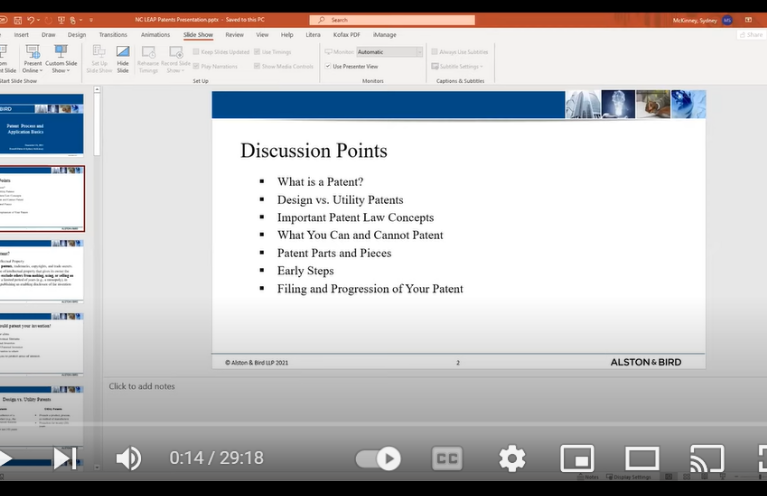
Task: Click the touch/mouse mode icon
Action: coord(72,20)
